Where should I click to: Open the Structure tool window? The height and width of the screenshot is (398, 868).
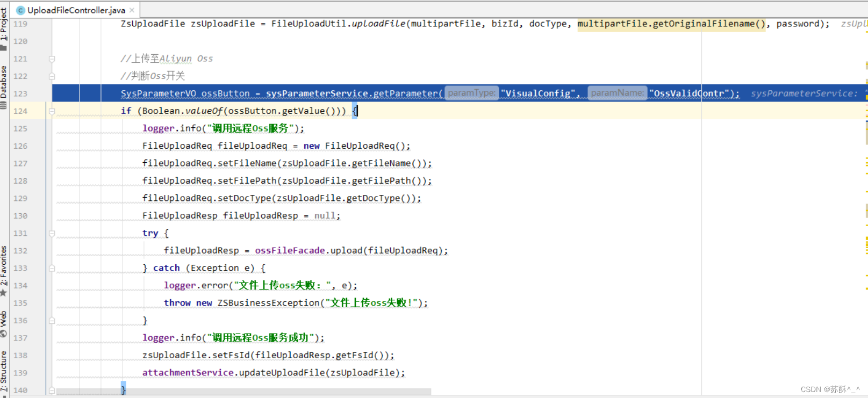4,373
